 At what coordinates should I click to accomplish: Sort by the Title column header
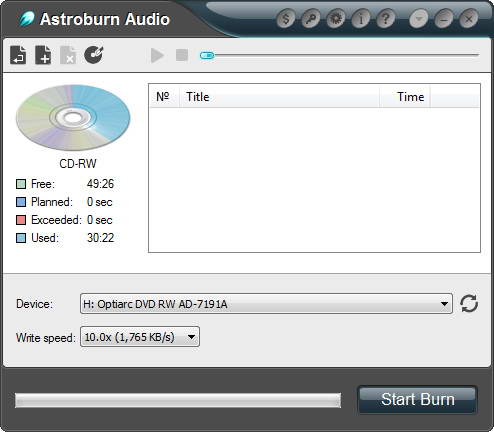tap(279, 97)
